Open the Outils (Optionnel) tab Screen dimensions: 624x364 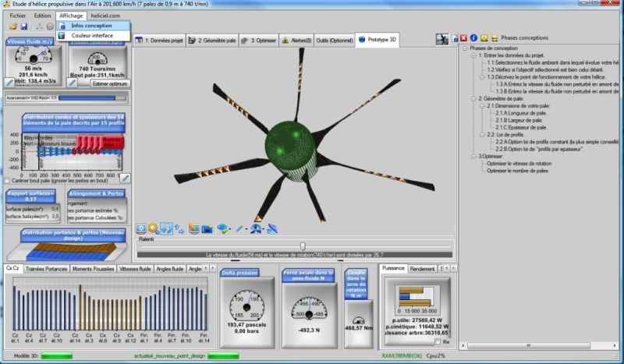pos(335,41)
